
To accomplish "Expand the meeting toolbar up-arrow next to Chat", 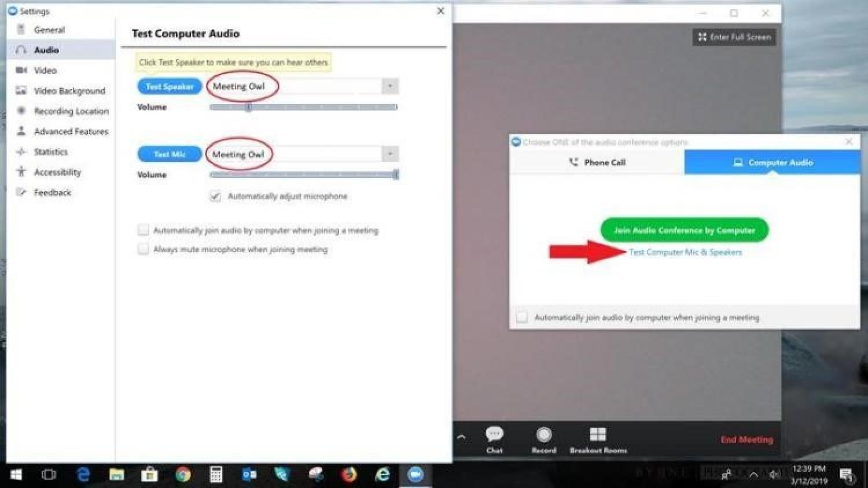I will (x=461, y=437).
